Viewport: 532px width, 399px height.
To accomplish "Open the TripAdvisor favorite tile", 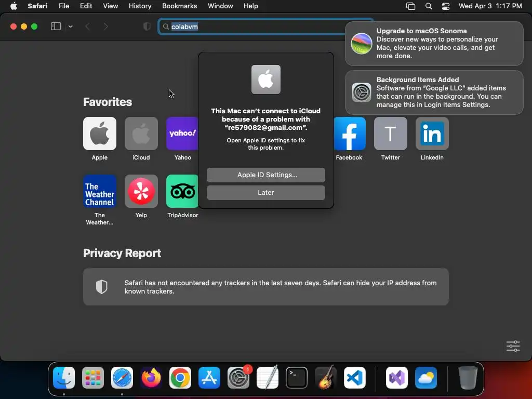I will (182, 191).
